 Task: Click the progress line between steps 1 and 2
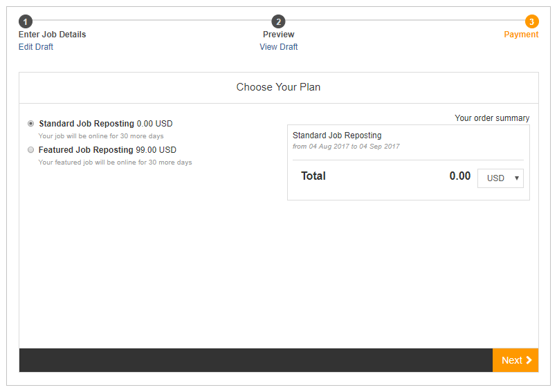[x=152, y=20]
